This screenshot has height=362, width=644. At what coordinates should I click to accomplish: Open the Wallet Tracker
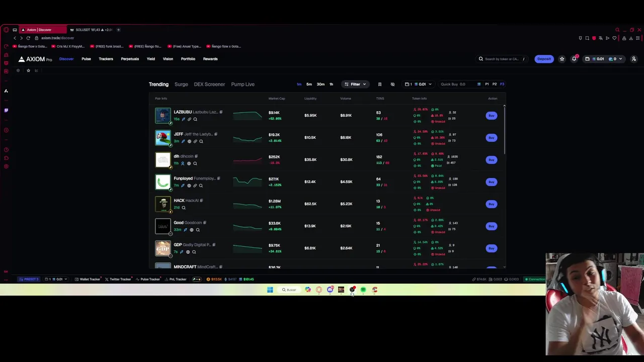click(x=88, y=279)
